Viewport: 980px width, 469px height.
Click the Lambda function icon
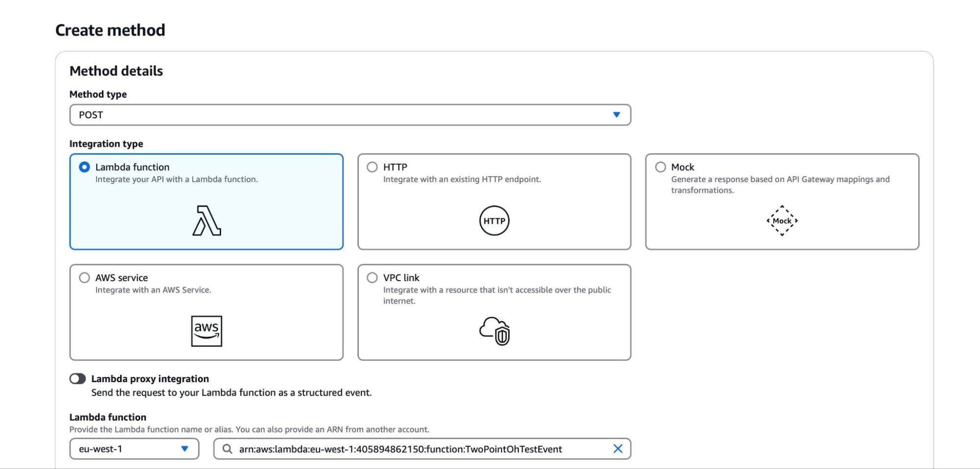[x=206, y=221]
